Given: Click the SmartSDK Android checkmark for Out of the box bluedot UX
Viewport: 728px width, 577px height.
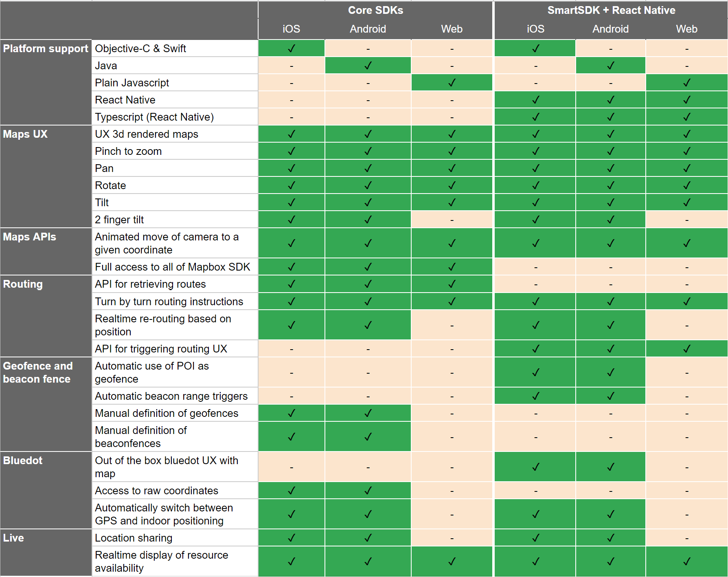Looking at the screenshot, I should pyautogui.click(x=611, y=467).
